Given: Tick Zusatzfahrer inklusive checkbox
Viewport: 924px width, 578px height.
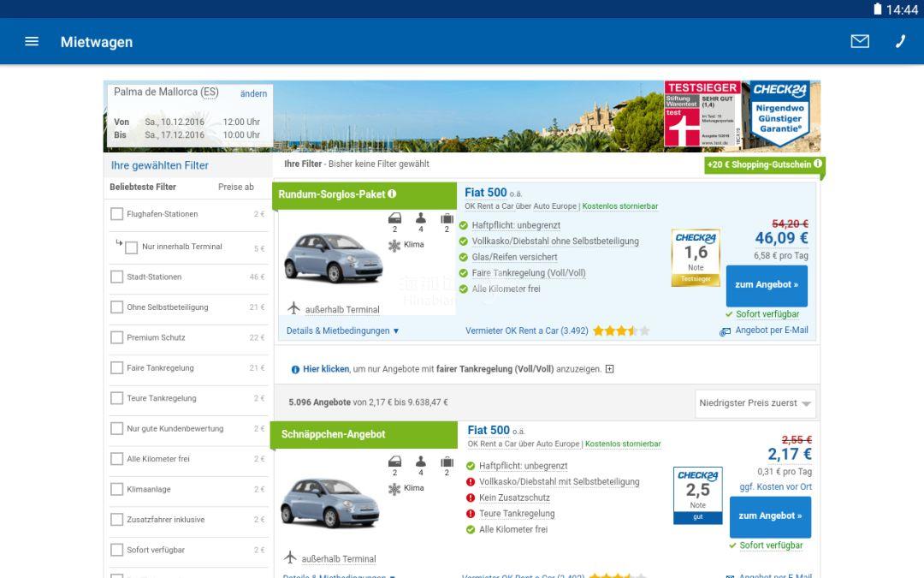Looking at the screenshot, I should pos(116,520).
